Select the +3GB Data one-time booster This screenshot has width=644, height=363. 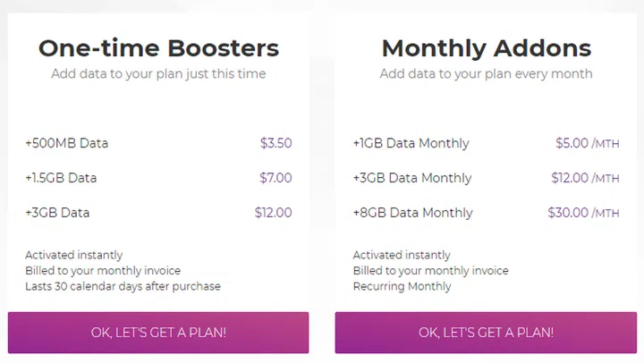pyautogui.click(x=57, y=213)
